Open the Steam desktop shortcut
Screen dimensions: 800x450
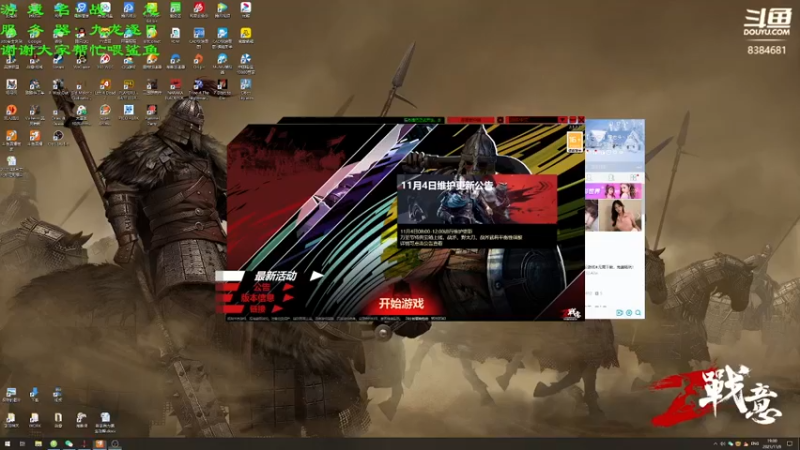[x=58, y=60]
